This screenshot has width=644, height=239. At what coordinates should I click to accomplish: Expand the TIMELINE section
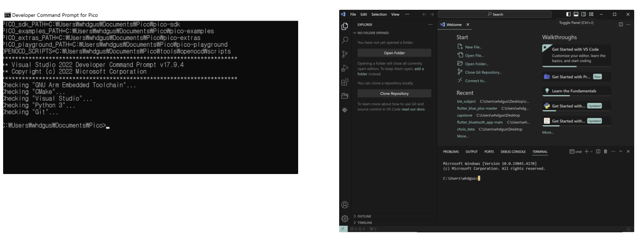[x=394, y=223]
